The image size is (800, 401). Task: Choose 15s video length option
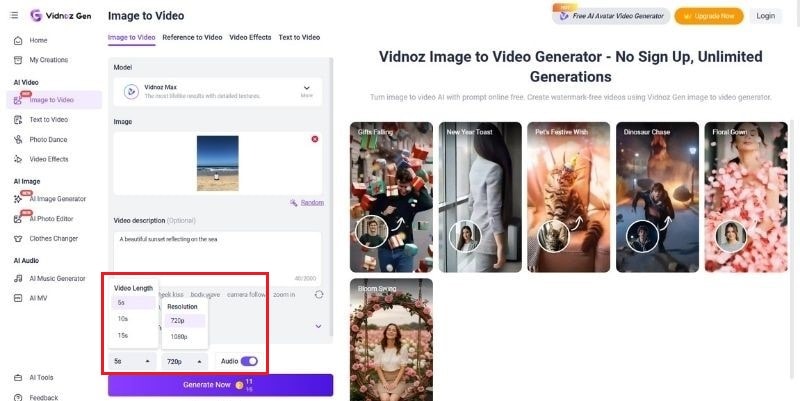pyautogui.click(x=134, y=336)
